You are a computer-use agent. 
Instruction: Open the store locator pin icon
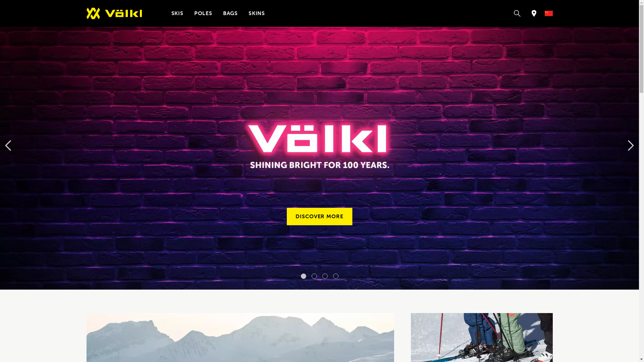pyautogui.click(x=534, y=13)
